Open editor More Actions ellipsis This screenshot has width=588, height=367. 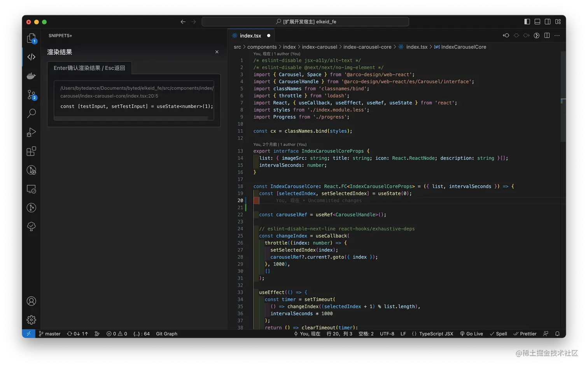557,35
